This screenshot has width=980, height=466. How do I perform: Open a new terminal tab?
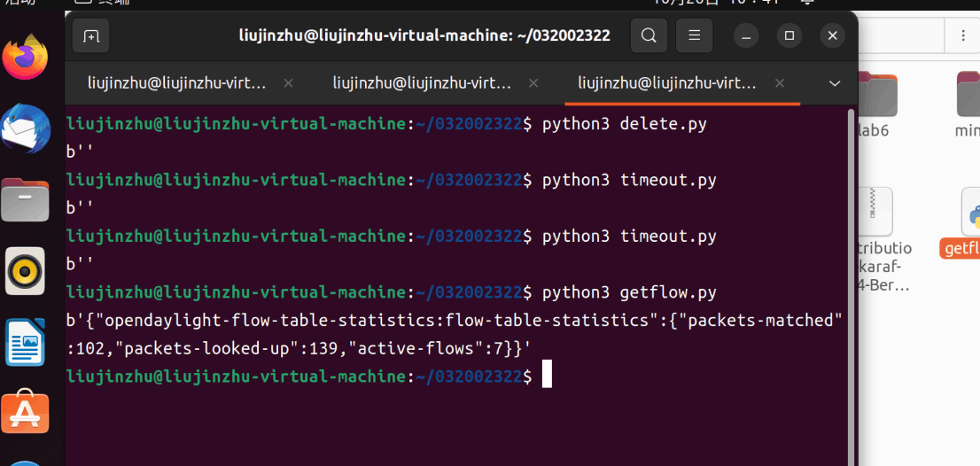coord(90,36)
